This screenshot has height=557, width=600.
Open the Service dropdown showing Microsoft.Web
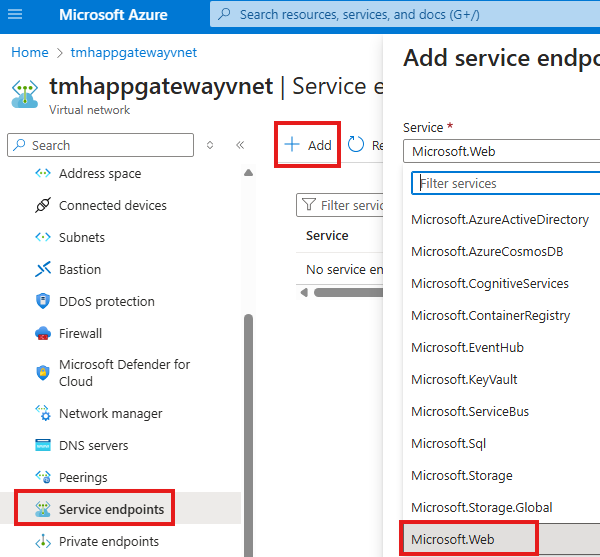click(x=501, y=151)
